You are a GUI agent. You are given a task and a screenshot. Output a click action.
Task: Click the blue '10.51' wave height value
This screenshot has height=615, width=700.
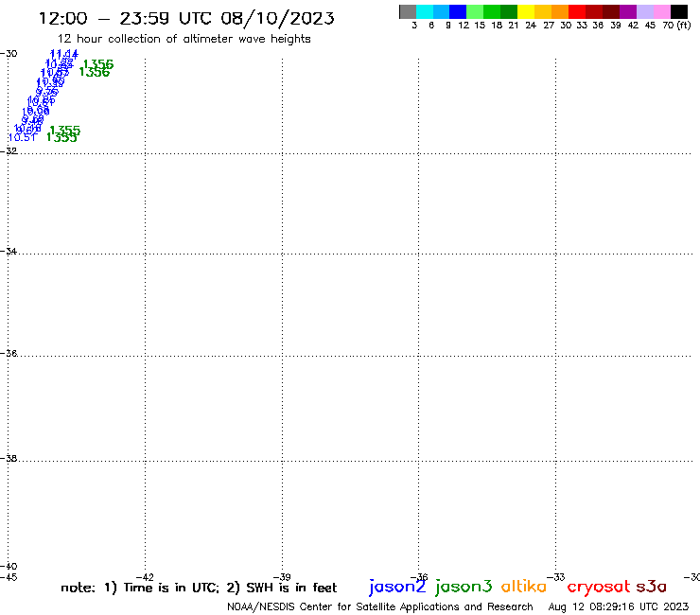pyautogui.click(x=22, y=137)
